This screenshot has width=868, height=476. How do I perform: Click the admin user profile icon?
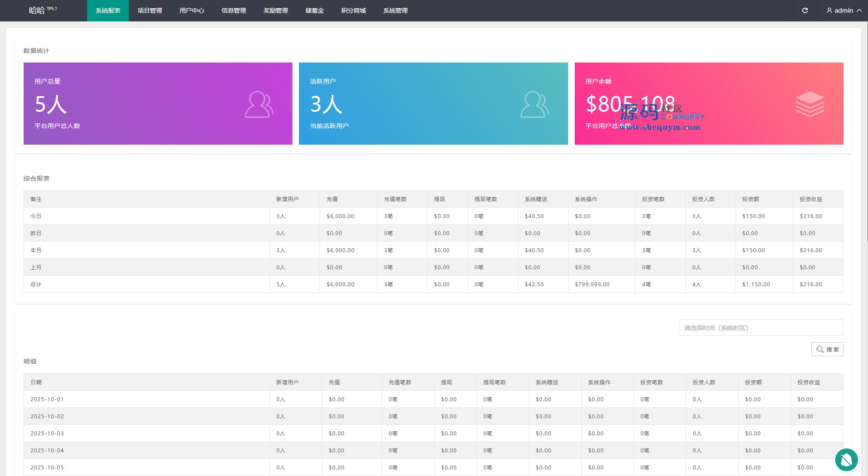pyautogui.click(x=829, y=10)
